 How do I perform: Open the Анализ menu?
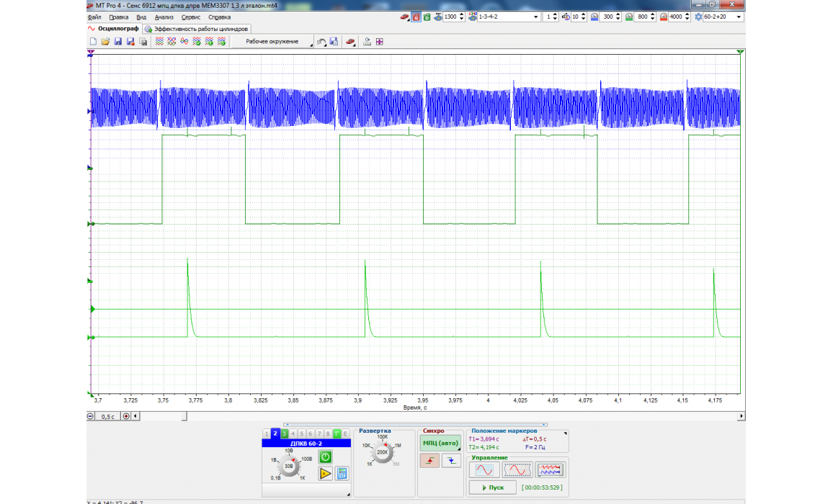[x=164, y=17]
